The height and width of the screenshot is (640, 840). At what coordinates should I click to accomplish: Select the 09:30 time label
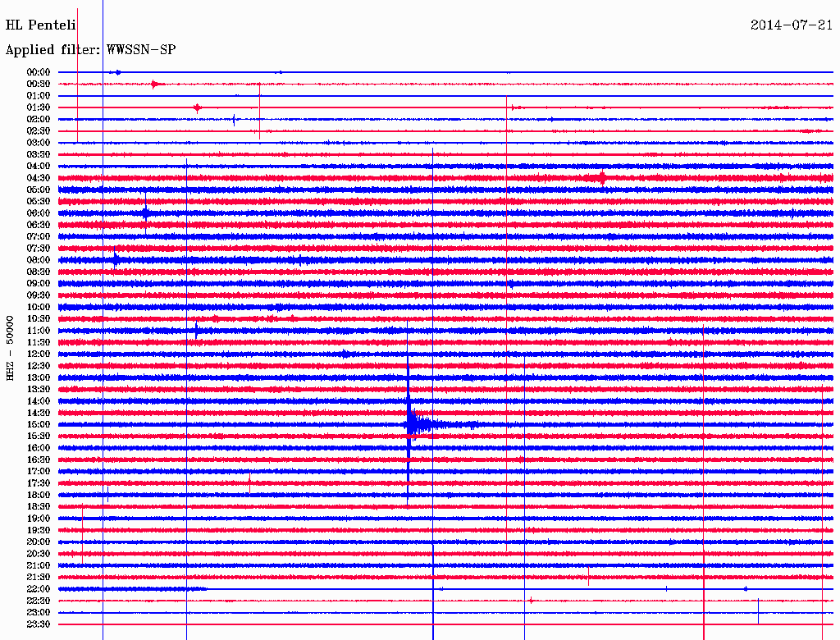[x=38, y=295]
